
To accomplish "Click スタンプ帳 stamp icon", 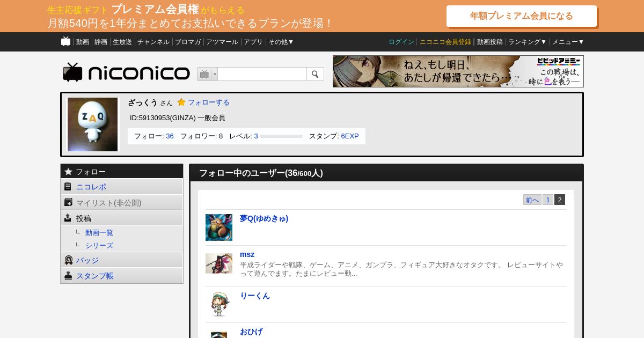I will point(68,276).
